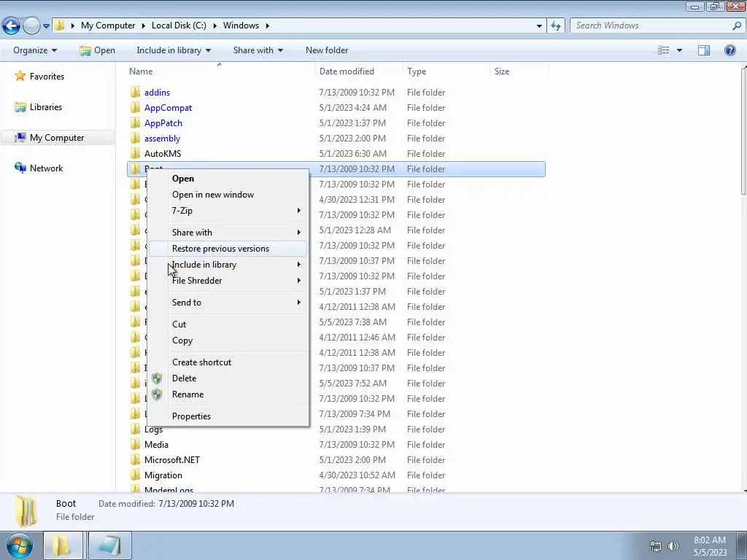Open the view options dropdown arrow
Viewport: 747px width, 560px height.
(x=679, y=50)
